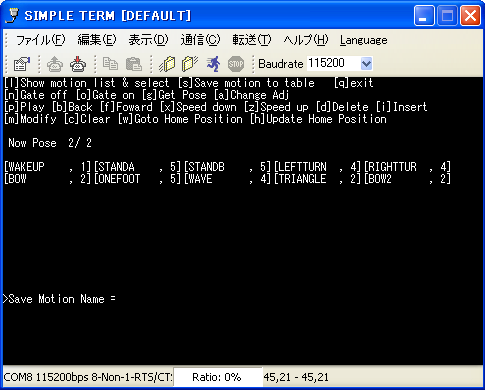Click the LEFTTURN motion entry
The image size is (485, 390).
tap(317, 167)
